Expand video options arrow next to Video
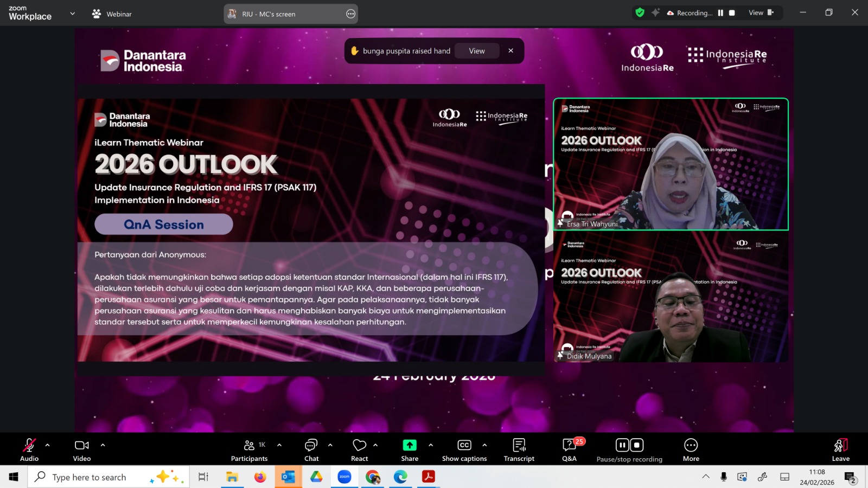 pos(103,445)
